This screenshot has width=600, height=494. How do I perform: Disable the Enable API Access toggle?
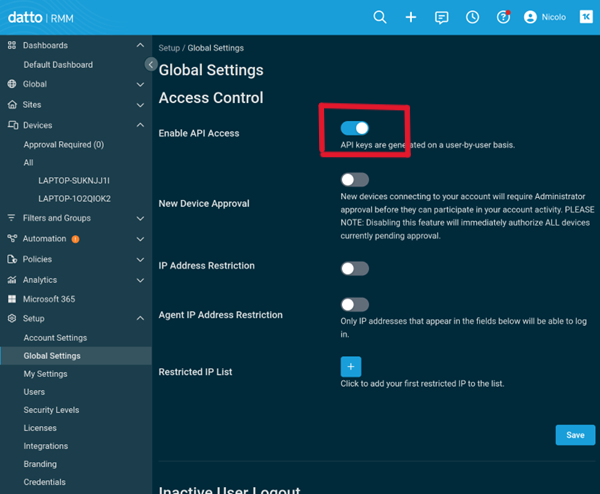pyautogui.click(x=355, y=128)
